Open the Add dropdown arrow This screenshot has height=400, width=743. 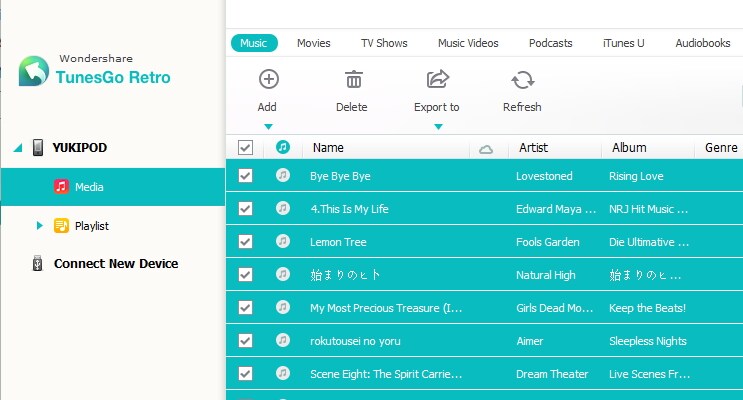(x=268, y=127)
